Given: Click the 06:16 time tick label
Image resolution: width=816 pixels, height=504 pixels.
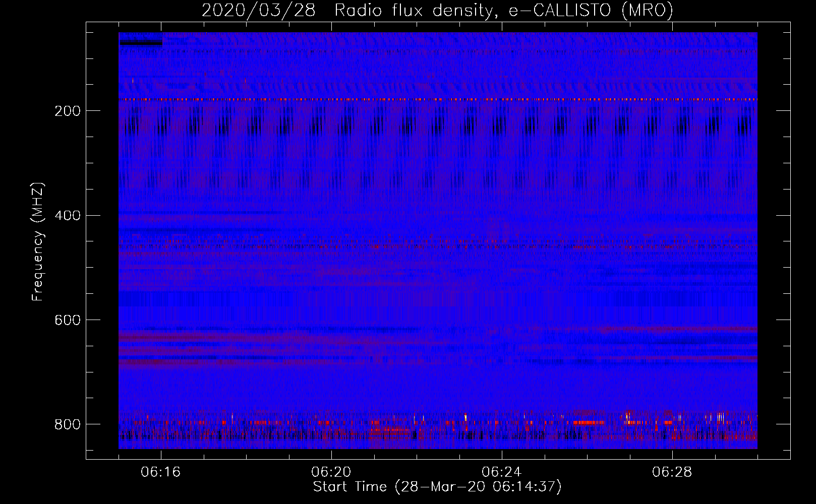Looking at the screenshot, I should click(161, 472).
